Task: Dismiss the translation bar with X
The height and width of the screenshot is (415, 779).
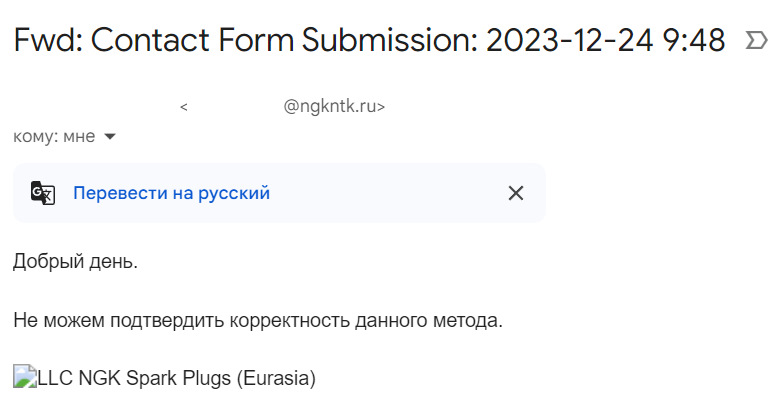Action: point(516,193)
